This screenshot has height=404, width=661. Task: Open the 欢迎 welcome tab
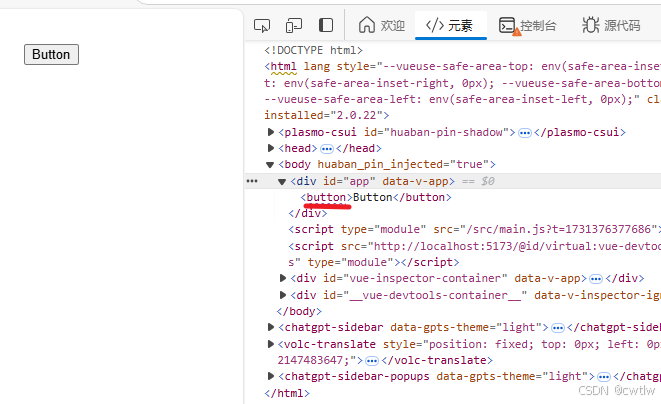point(382,25)
